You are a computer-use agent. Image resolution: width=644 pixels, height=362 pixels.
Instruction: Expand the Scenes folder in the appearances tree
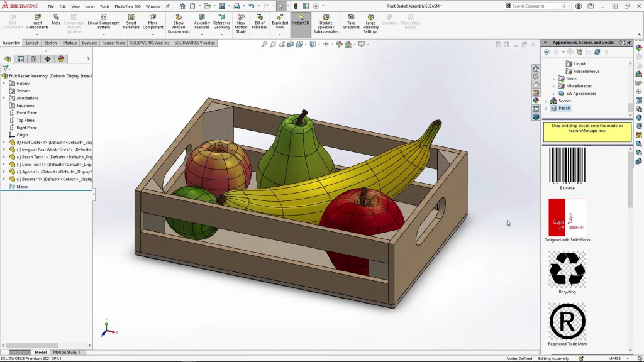coord(546,101)
